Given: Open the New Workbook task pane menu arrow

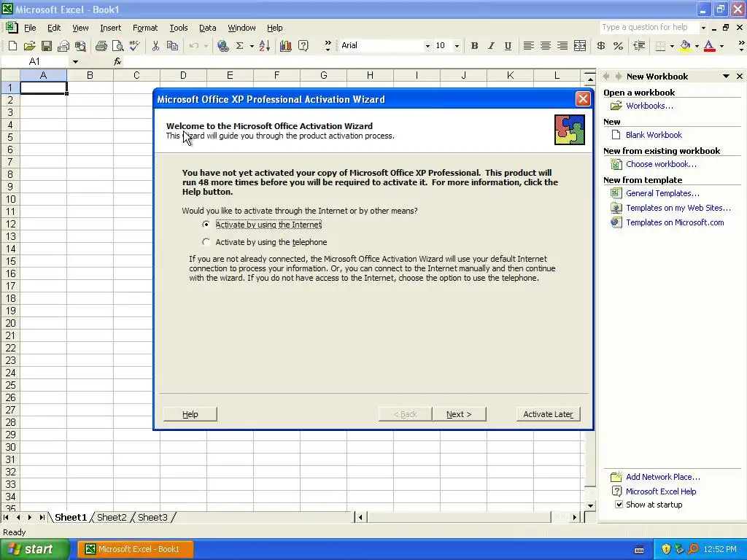Looking at the screenshot, I should (x=726, y=76).
